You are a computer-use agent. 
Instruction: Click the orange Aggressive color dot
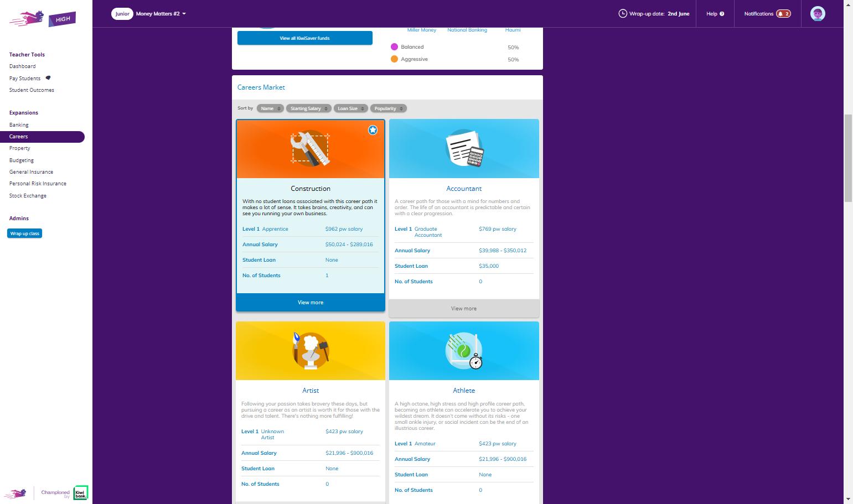click(x=394, y=59)
